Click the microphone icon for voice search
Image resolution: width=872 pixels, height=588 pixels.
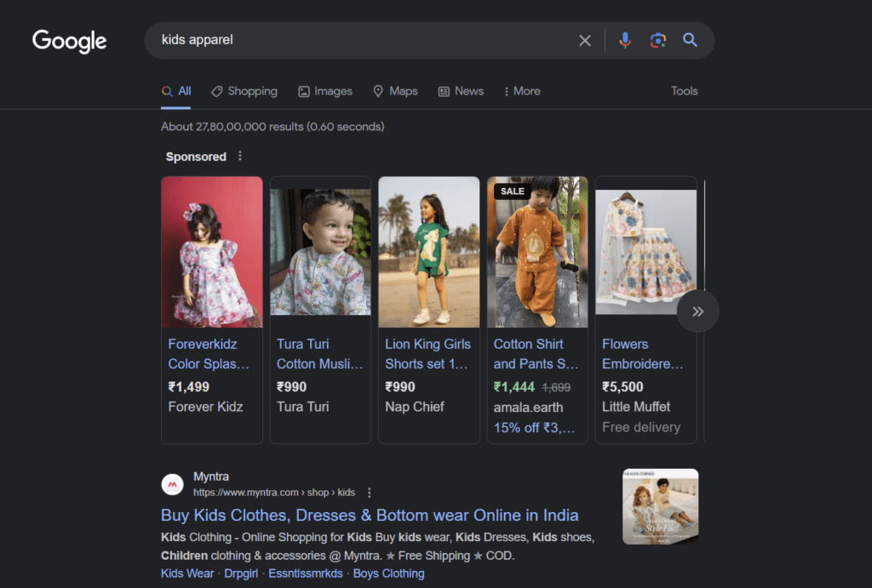pos(625,40)
